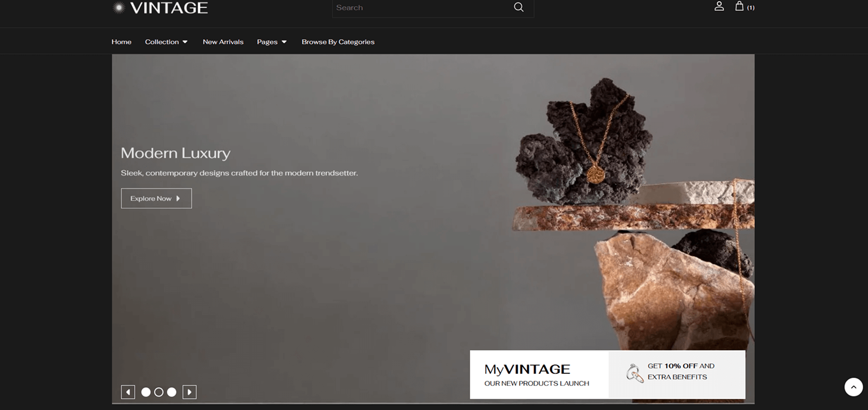
Task: Click the Modern Luxury heading
Action: 176,153
